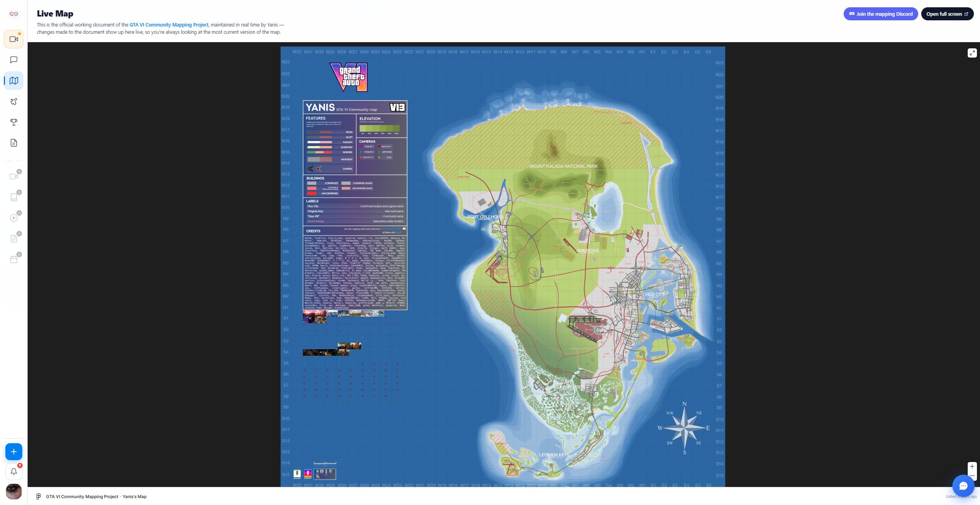Open the live video camera sidebar item
The width and height of the screenshot is (980, 505).
click(14, 39)
